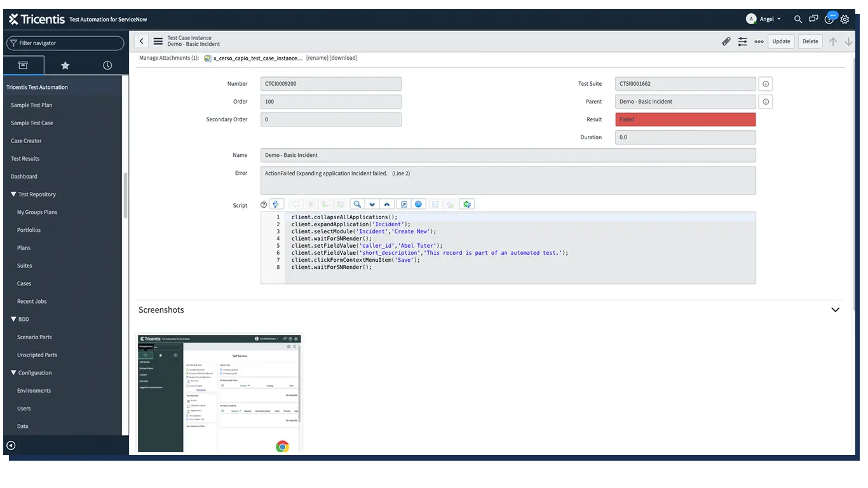Click the green script debugger icon
Screen dimensions: 868x488
click(467, 204)
